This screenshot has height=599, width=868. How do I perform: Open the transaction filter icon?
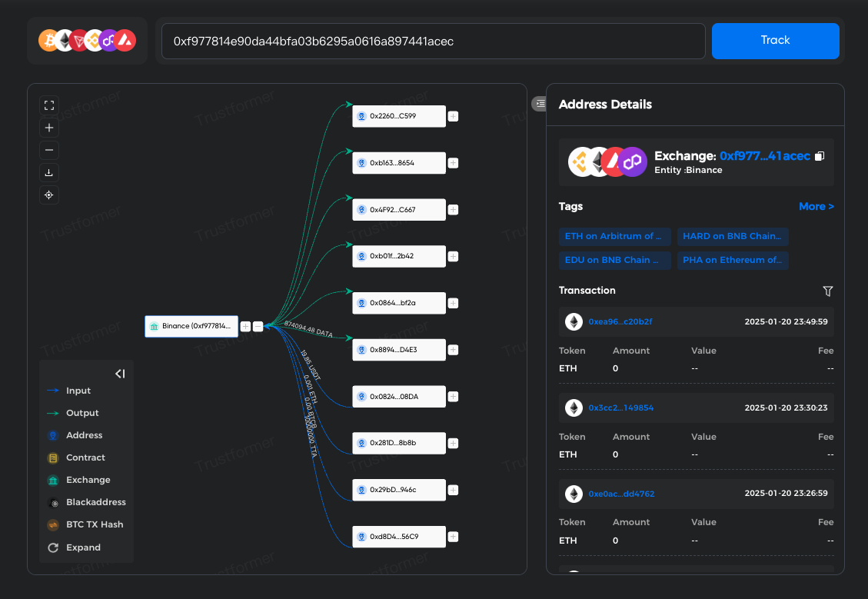(x=827, y=291)
